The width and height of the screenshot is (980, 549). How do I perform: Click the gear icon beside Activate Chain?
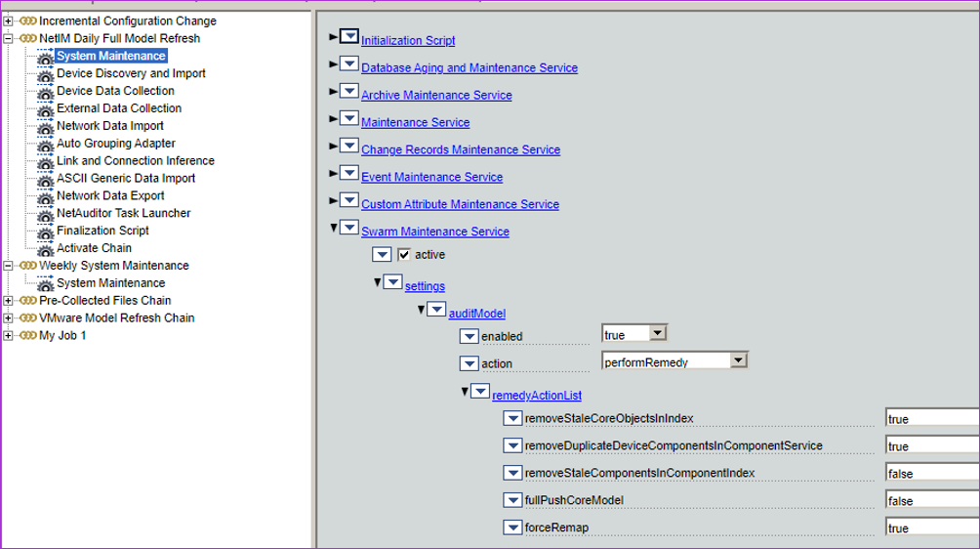[x=45, y=249]
